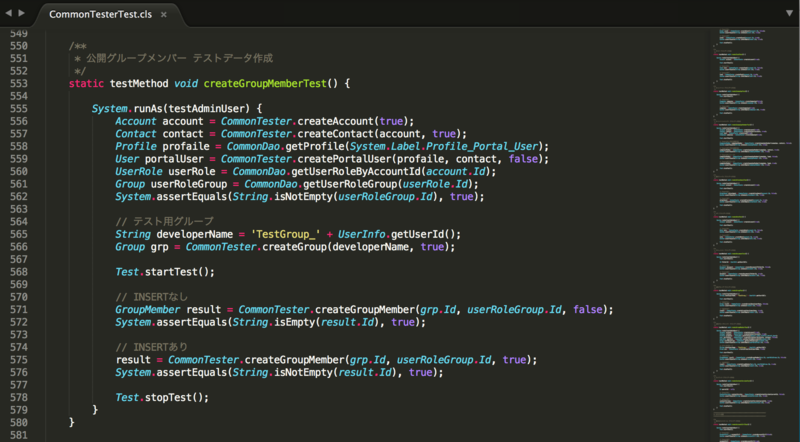Open the tab list dropdown arrow

[789, 14]
